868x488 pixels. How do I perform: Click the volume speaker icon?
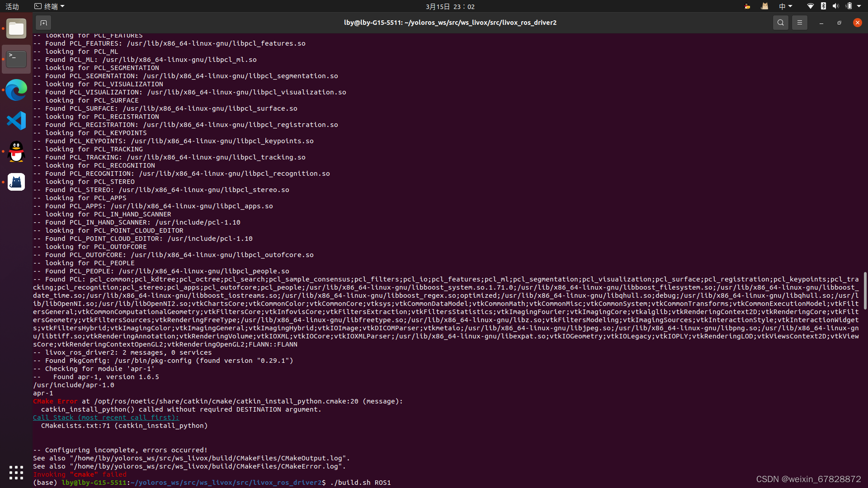835,6
